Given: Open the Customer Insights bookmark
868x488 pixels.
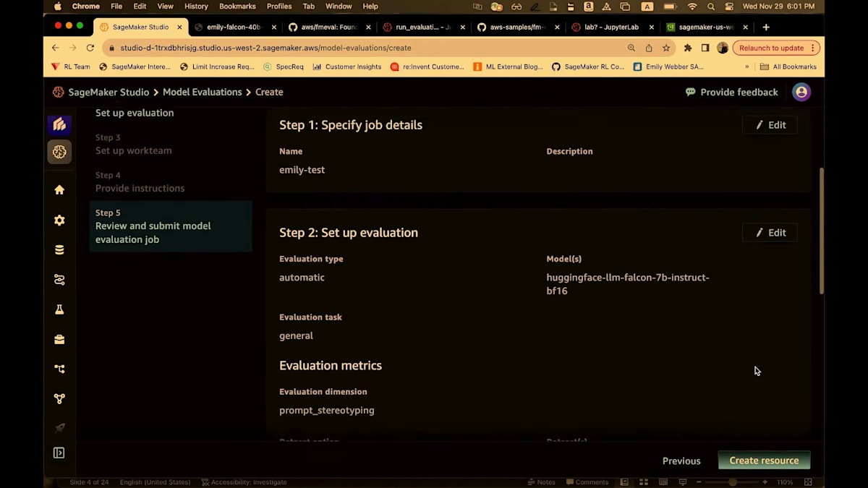Looking at the screenshot, I should tap(346, 67).
